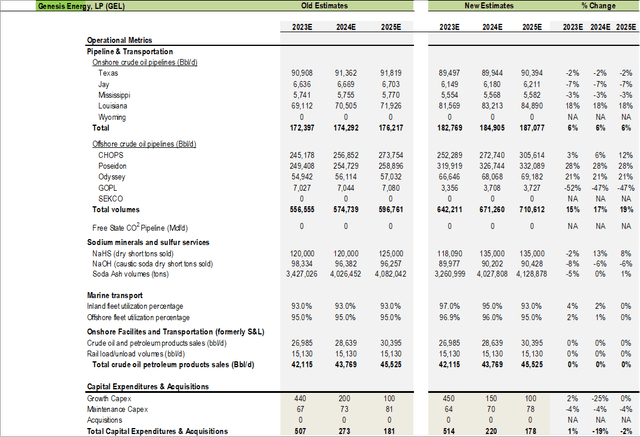Select Total crude oil petroleum products sales label
Screen dimensions: 640x437
[x=173, y=364]
